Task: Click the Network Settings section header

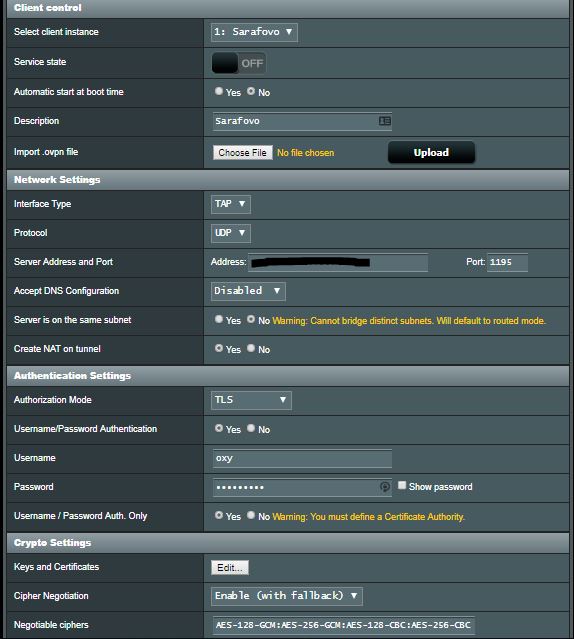Action: (x=288, y=180)
